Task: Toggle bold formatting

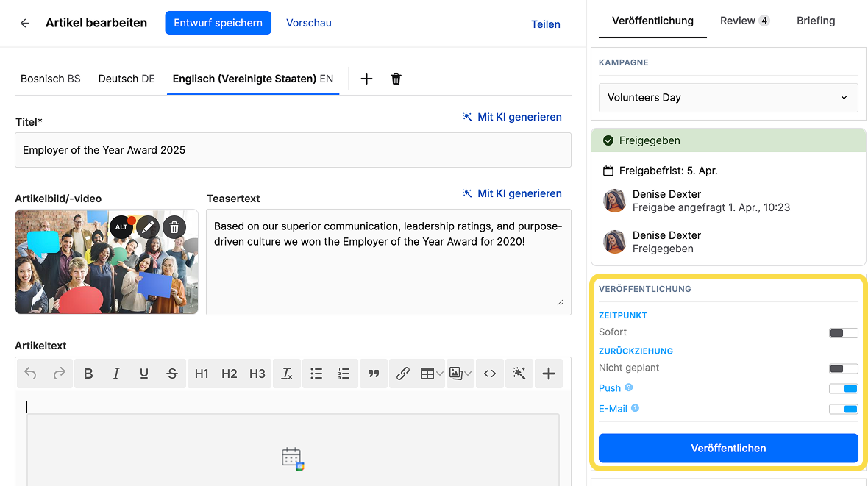Action: pos(88,374)
